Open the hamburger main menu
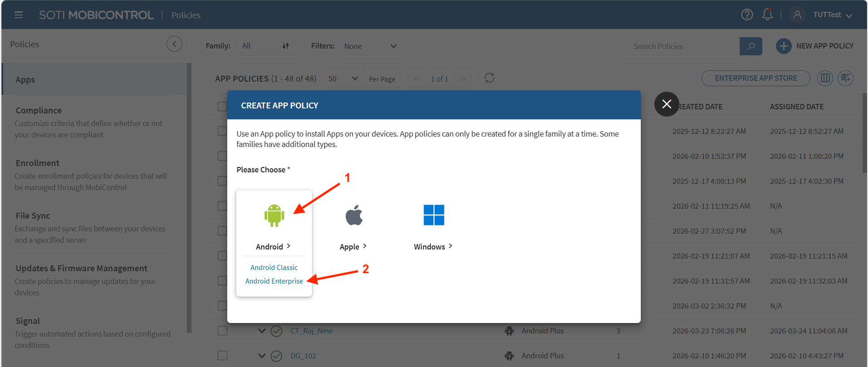Image resolution: width=868 pixels, height=367 pixels. (x=19, y=15)
